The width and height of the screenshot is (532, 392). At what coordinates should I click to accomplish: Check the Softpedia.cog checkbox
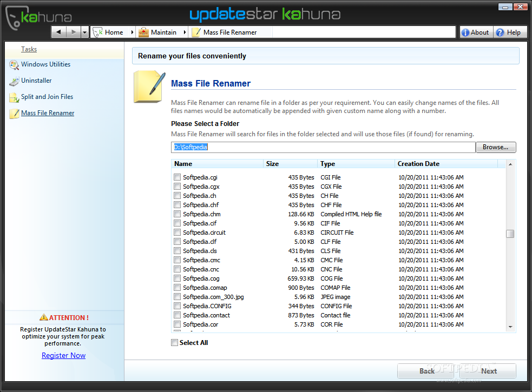point(177,278)
